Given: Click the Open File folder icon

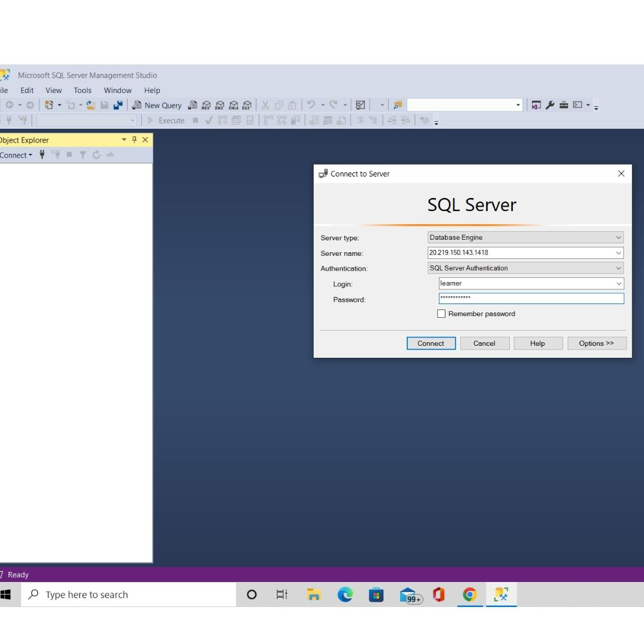Looking at the screenshot, I should pyautogui.click(x=91, y=105).
